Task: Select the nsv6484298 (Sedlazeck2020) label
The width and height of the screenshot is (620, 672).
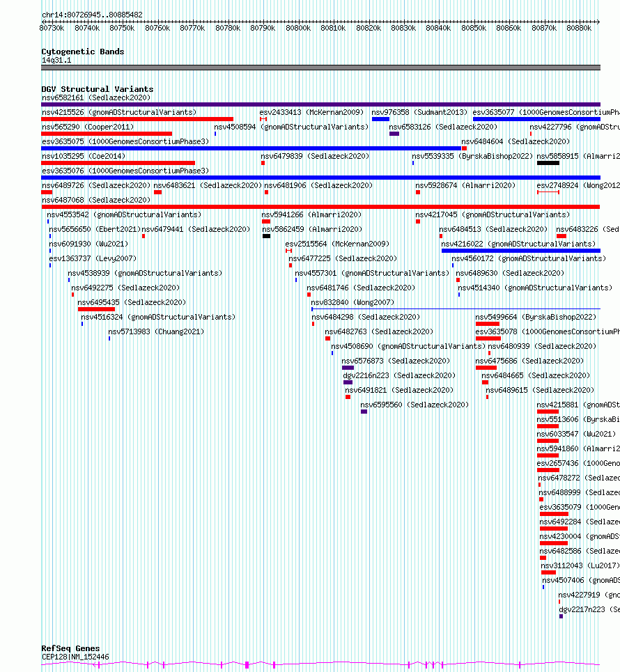Action: point(366,317)
